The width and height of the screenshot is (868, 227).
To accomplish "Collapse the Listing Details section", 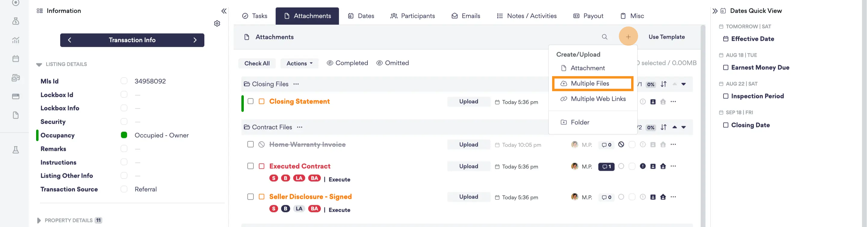I will (x=39, y=65).
